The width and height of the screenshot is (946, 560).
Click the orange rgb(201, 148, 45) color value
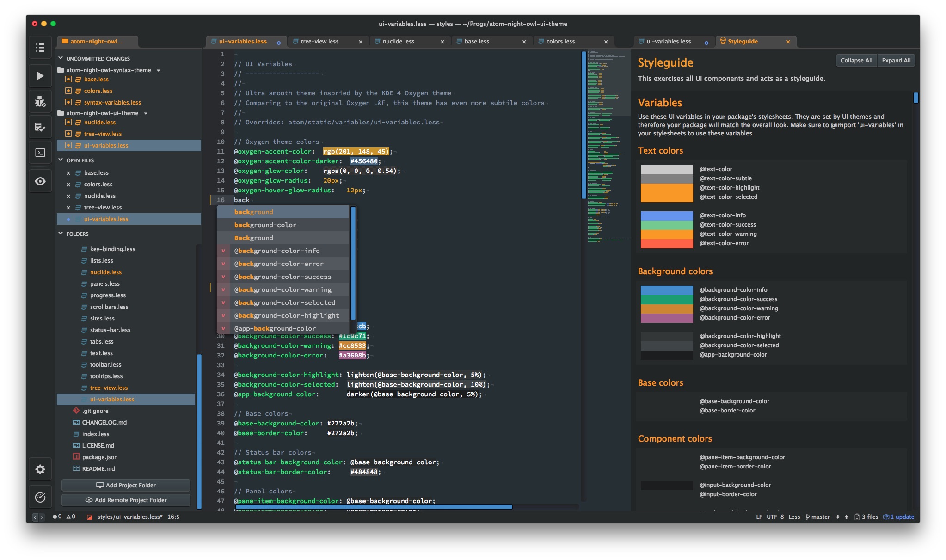pos(356,152)
